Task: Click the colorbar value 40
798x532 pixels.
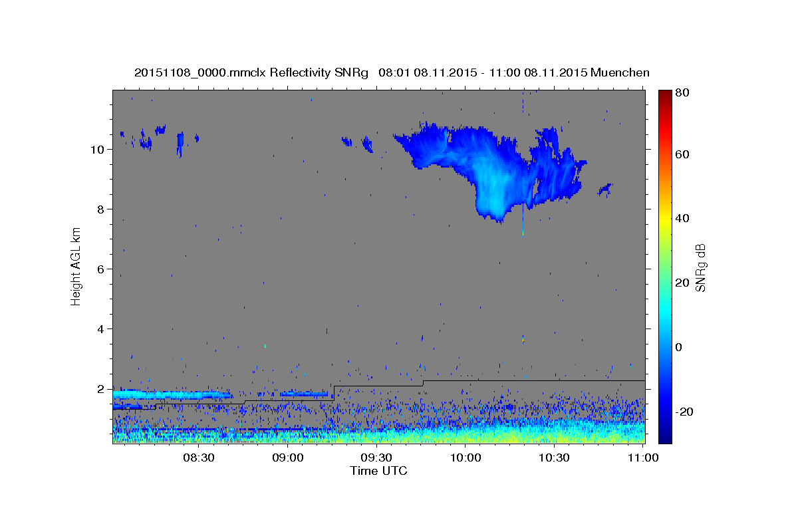Action: tap(684, 218)
